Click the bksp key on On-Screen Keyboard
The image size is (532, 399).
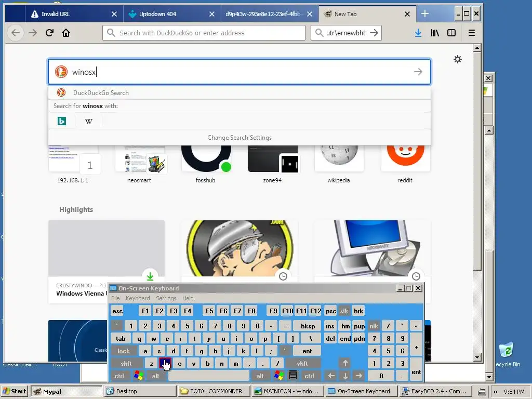(308, 326)
